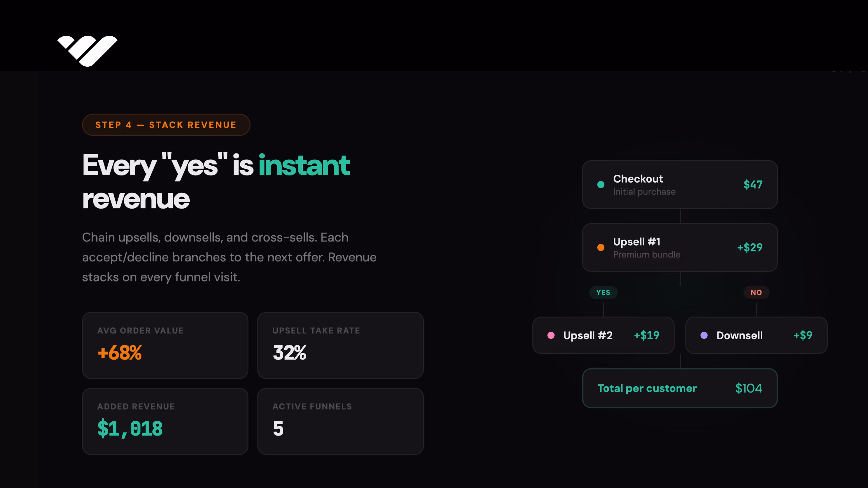Viewport: 868px width, 488px height.
Task: Open the Upsell #1 premium bundle card
Action: pyautogui.click(x=679, y=248)
